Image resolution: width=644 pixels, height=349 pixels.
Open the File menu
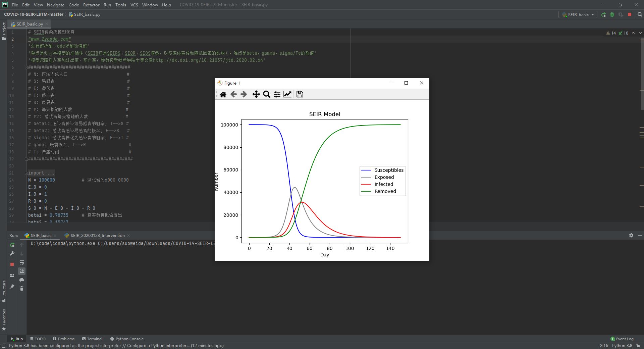[15, 5]
